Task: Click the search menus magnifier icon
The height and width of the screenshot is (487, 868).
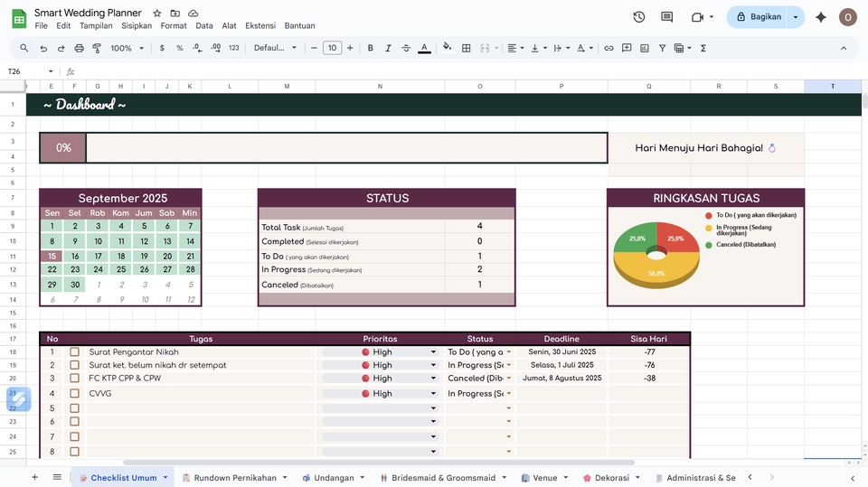Action: [x=24, y=48]
